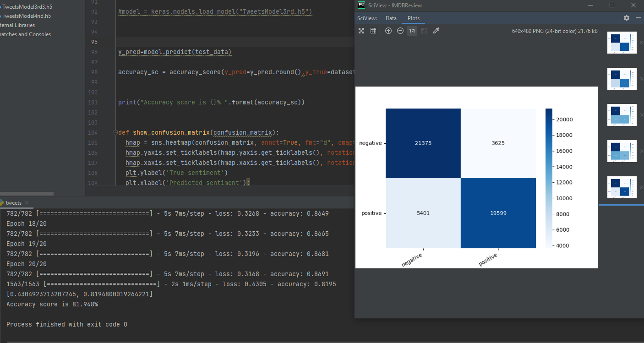Click the fit zoom to window icon

[x=424, y=31]
